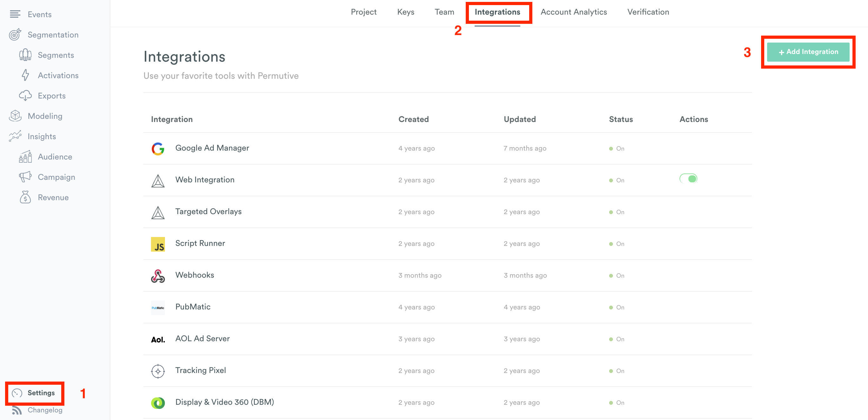Select the Modeling cube icon

coord(15,116)
